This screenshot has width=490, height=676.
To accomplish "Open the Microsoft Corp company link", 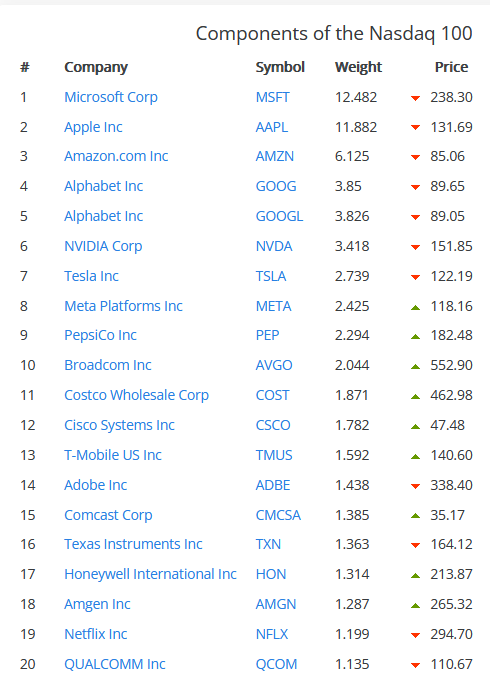I will tap(111, 97).
